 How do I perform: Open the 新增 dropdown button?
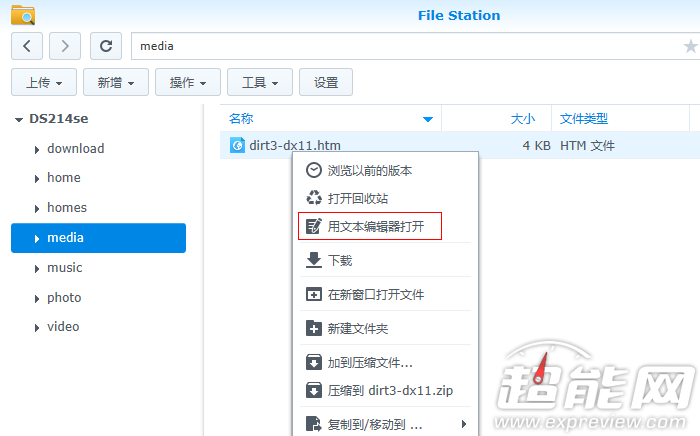[x=116, y=82]
